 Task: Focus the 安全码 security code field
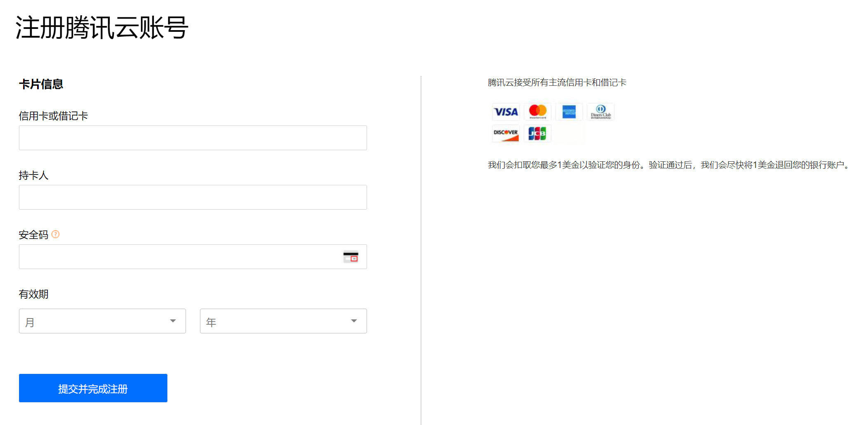(193, 257)
